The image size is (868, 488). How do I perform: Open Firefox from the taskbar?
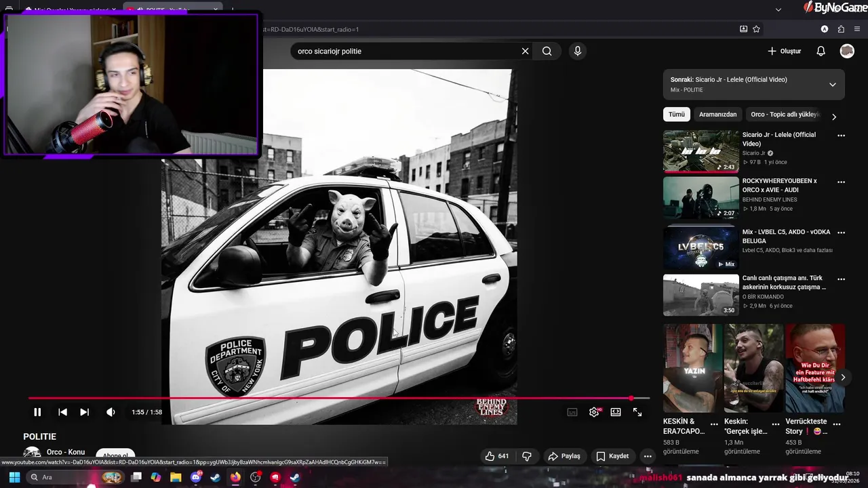235,477
